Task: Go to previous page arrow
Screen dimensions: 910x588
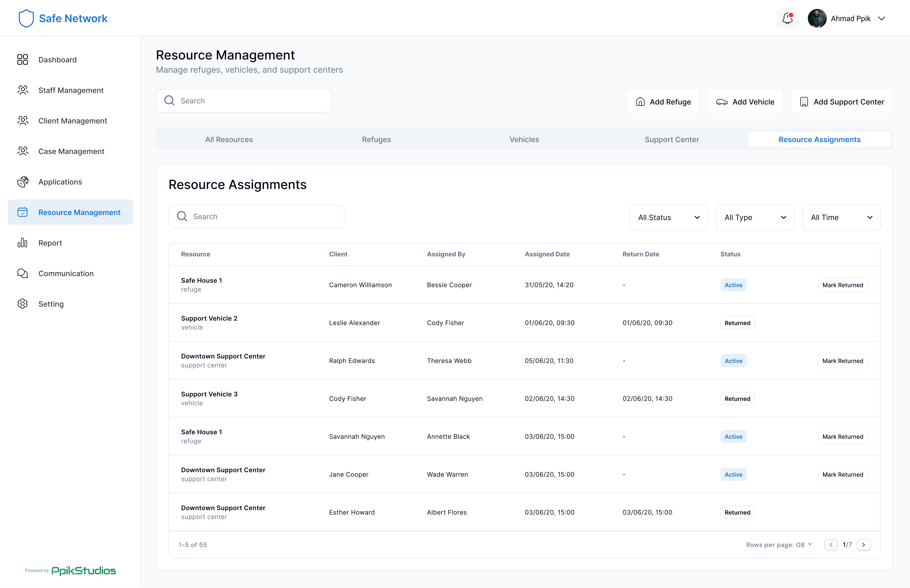Action: (831, 545)
